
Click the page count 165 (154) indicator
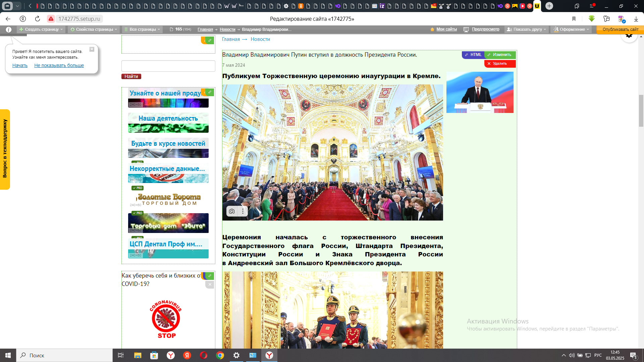pyautogui.click(x=180, y=29)
